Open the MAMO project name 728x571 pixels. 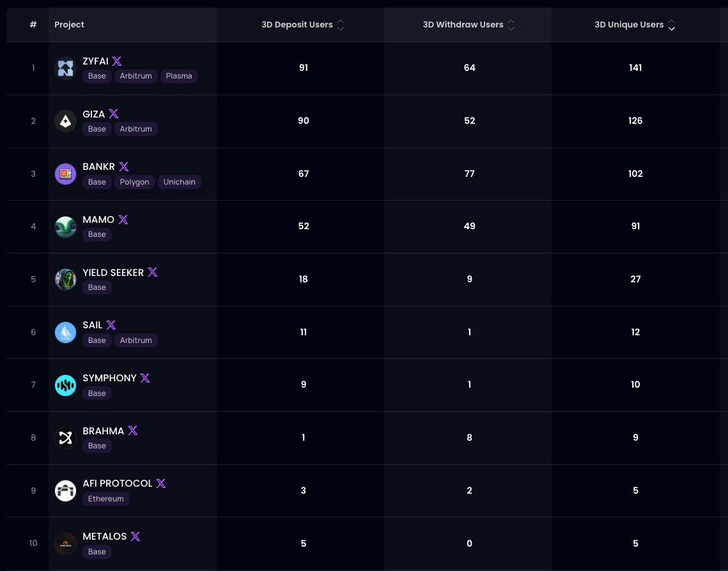point(98,220)
